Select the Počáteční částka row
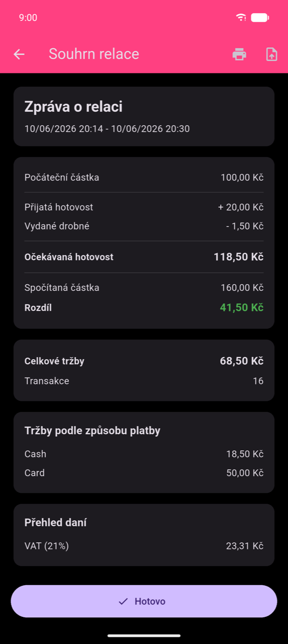This screenshot has height=644, width=288. [x=144, y=178]
